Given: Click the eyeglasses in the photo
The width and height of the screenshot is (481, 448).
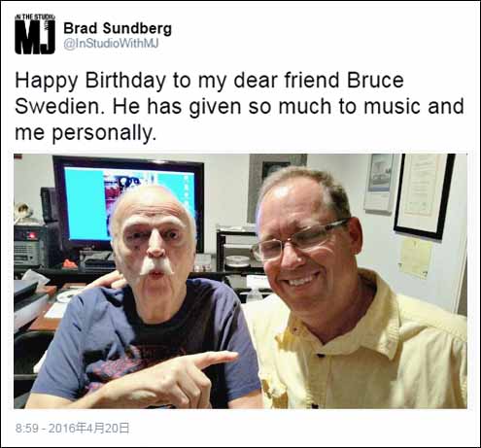Looking at the screenshot, I should point(299,240).
